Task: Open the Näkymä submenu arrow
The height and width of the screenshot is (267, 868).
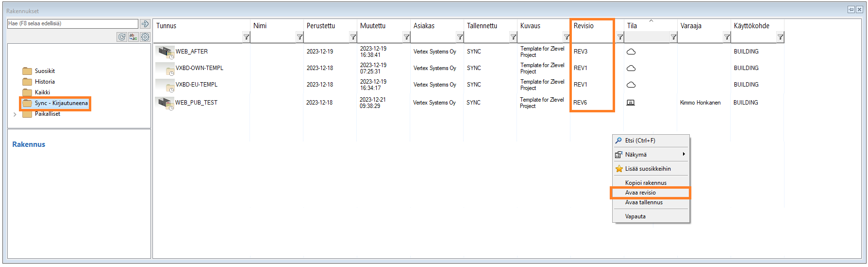Action: click(x=684, y=154)
